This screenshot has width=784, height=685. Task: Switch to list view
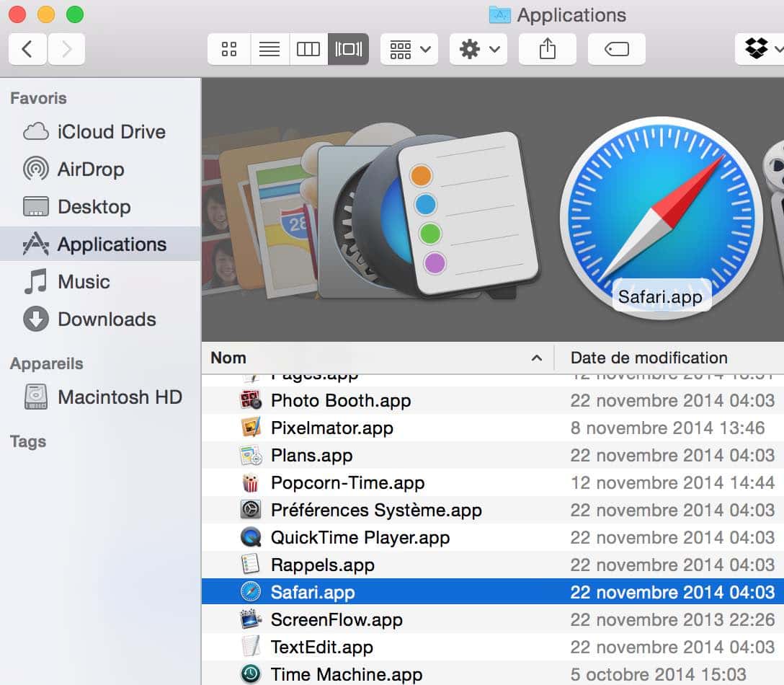point(269,49)
